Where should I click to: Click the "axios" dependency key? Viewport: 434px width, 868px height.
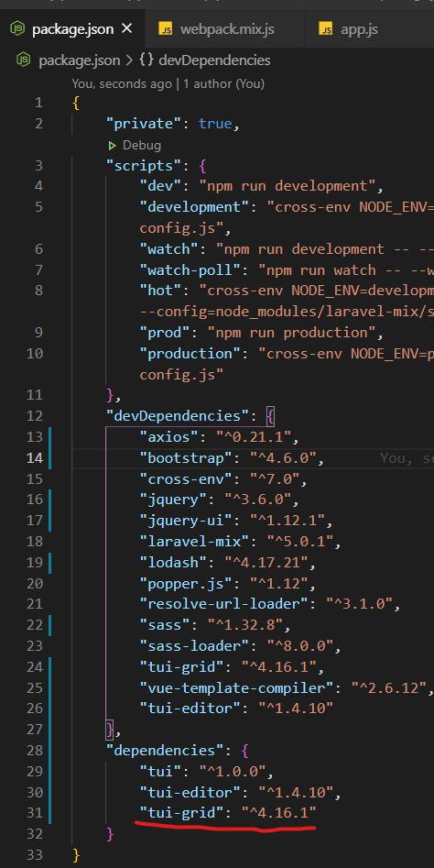pos(169,437)
